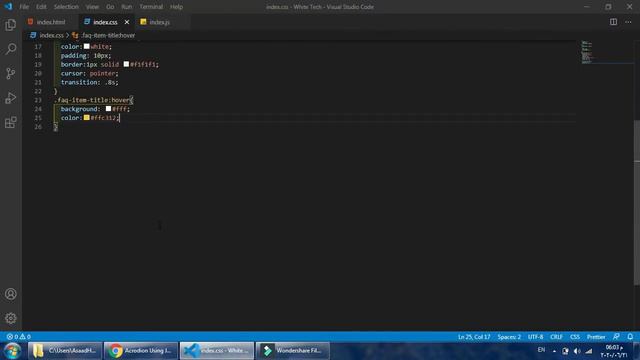Open the Selection menu
Viewport: 640px width, 360px height.
pos(66,7)
